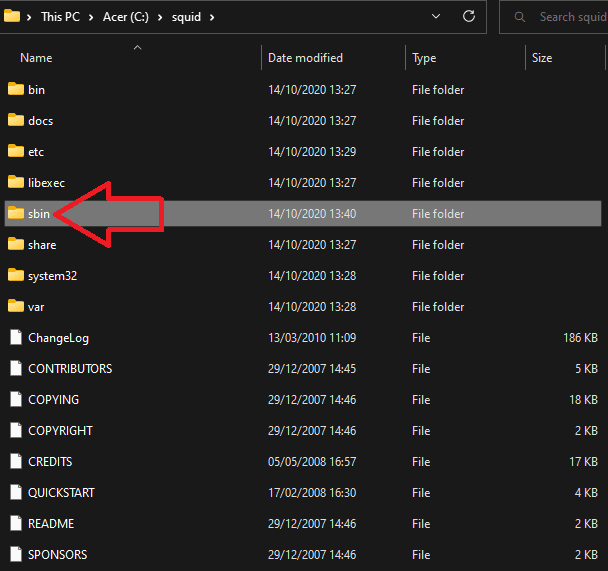Click the refresh button in address bar

(468, 17)
